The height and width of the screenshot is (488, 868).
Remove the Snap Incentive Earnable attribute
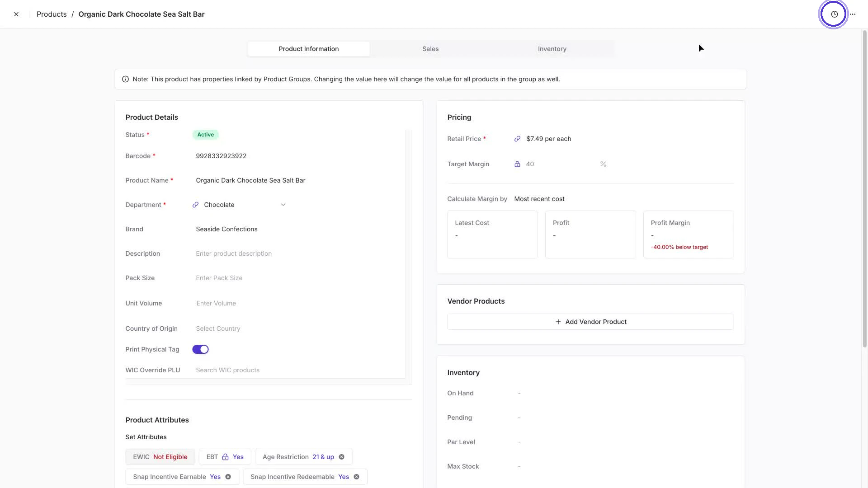click(228, 477)
